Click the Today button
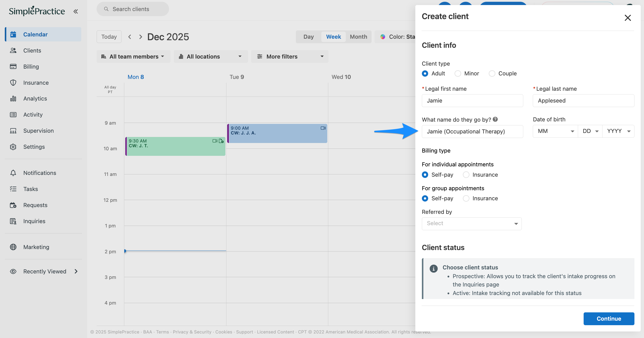This screenshot has width=644, height=338. (109, 37)
